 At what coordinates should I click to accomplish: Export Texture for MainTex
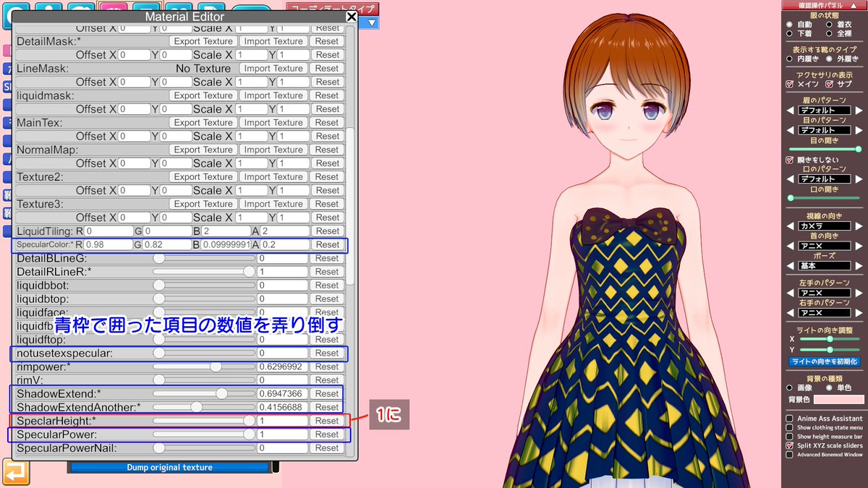(203, 123)
